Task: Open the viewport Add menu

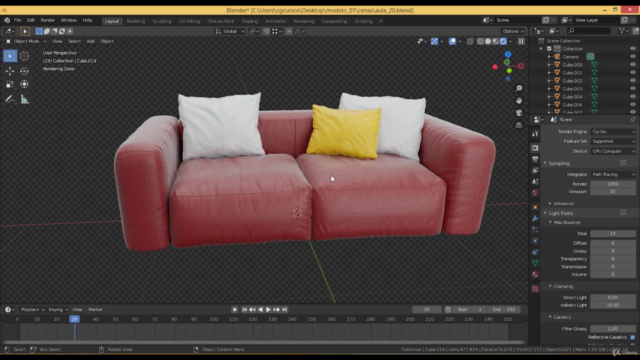Action: (91, 41)
